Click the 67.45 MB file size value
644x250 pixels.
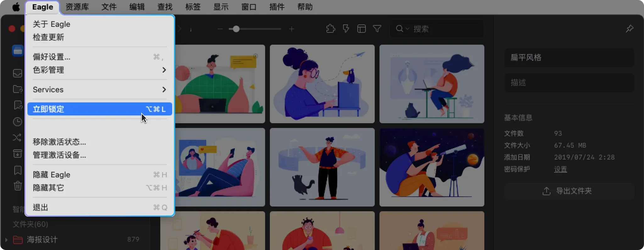coord(570,145)
